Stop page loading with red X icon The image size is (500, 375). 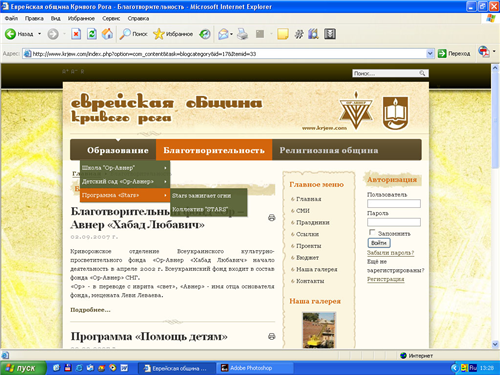tap(76, 34)
